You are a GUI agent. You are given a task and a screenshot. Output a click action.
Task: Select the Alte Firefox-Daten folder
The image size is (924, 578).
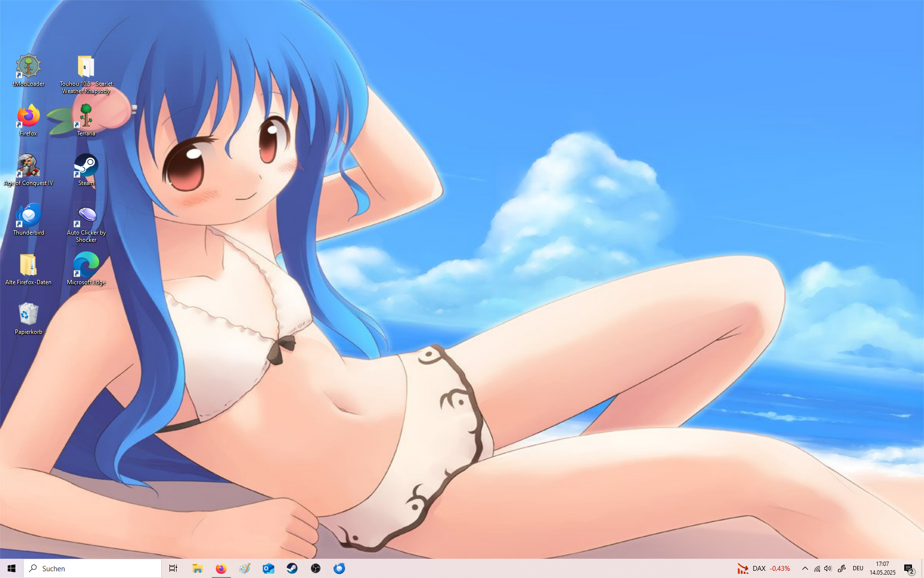coord(28,269)
